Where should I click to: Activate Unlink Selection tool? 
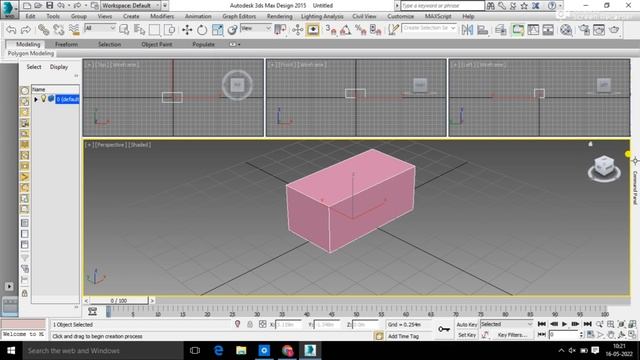(59, 30)
